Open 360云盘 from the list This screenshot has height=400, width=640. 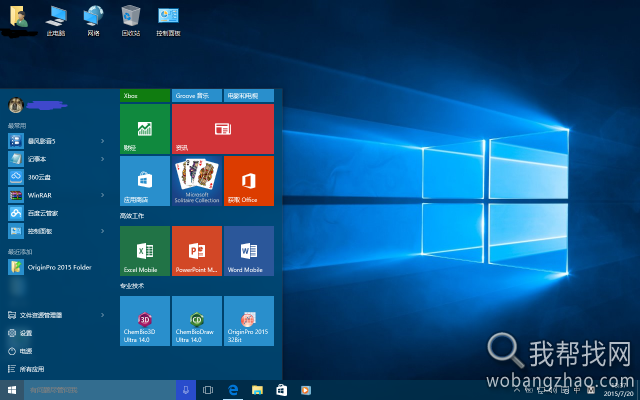coord(57,177)
